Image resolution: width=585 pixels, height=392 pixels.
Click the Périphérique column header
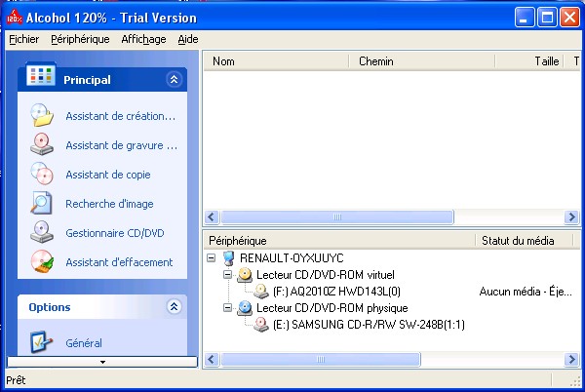pos(339,241)
